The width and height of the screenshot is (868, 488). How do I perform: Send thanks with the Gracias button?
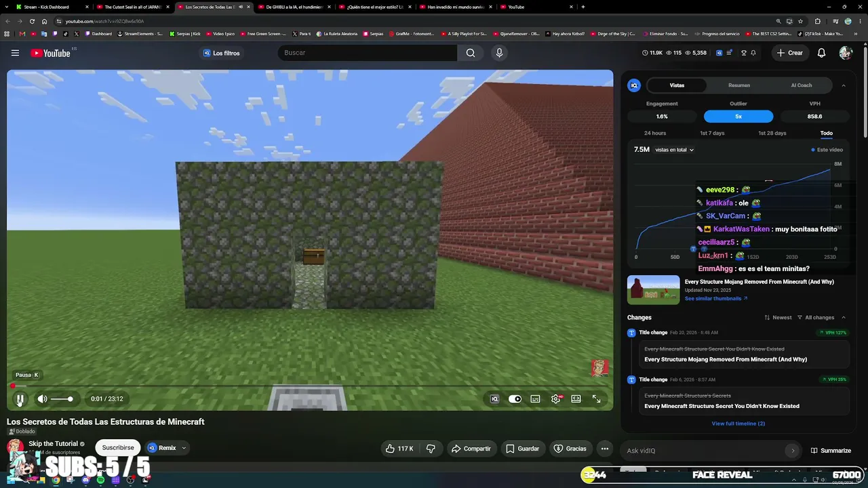(570, 449)
